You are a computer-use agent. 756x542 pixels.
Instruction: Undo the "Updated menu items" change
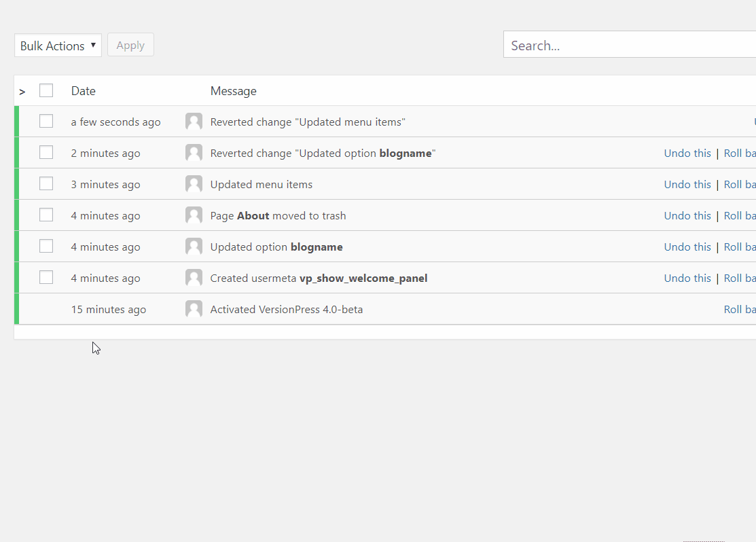687,183
